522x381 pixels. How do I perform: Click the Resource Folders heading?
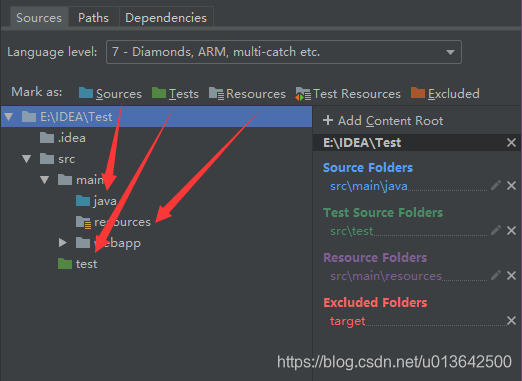coord(375,257)
